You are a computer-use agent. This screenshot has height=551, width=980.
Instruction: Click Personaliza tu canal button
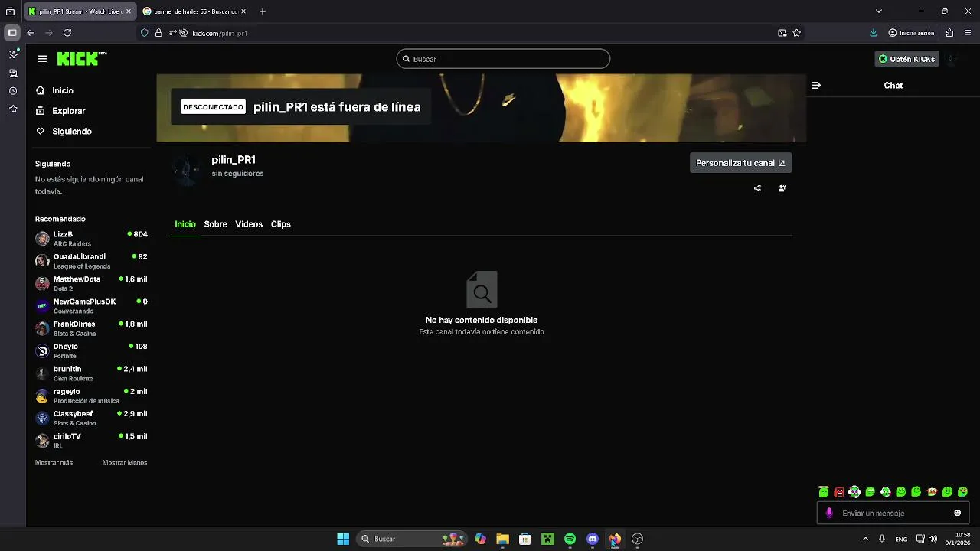[740, 163]
